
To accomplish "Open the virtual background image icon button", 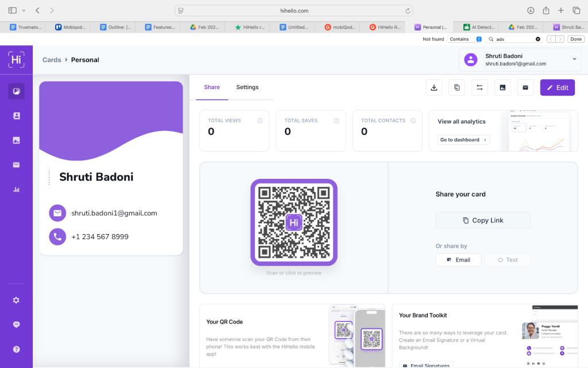I will (502, 87).
